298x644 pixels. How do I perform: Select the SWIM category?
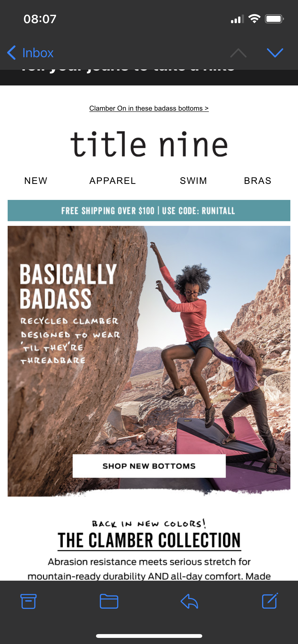point(194,181)
